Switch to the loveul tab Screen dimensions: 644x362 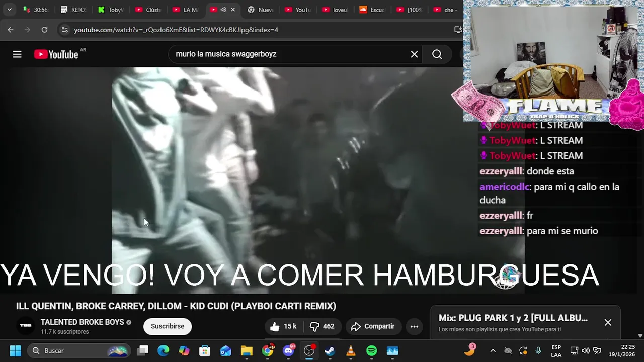point(335,10)
